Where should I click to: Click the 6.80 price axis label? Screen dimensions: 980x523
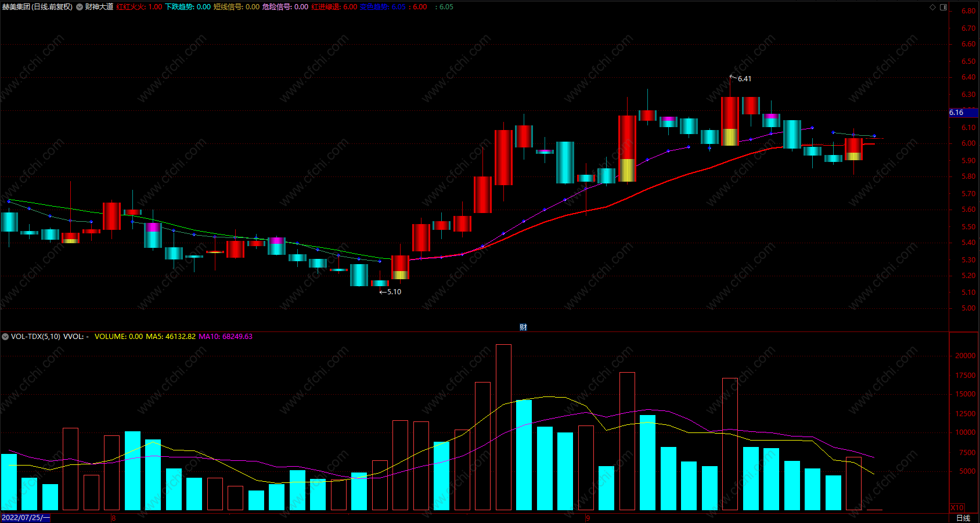(968, 11)
